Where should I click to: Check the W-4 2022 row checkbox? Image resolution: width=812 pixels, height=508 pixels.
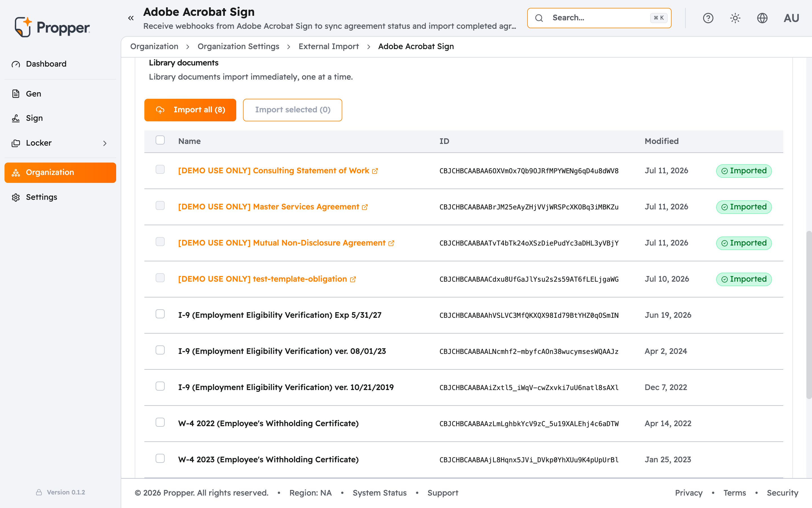coord(160,422)
